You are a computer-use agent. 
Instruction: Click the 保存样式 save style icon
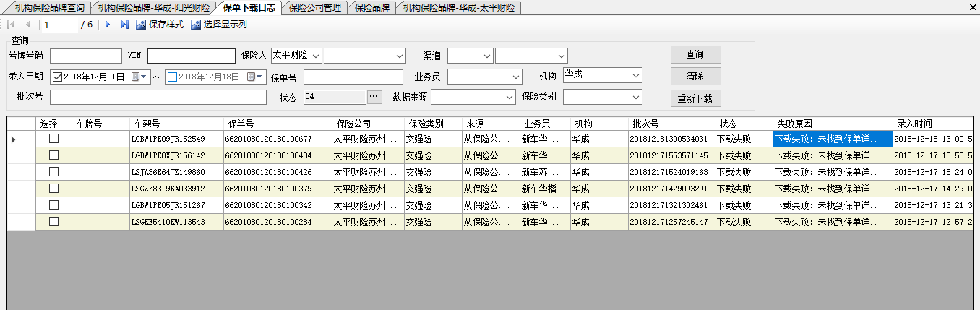[141, 25]
